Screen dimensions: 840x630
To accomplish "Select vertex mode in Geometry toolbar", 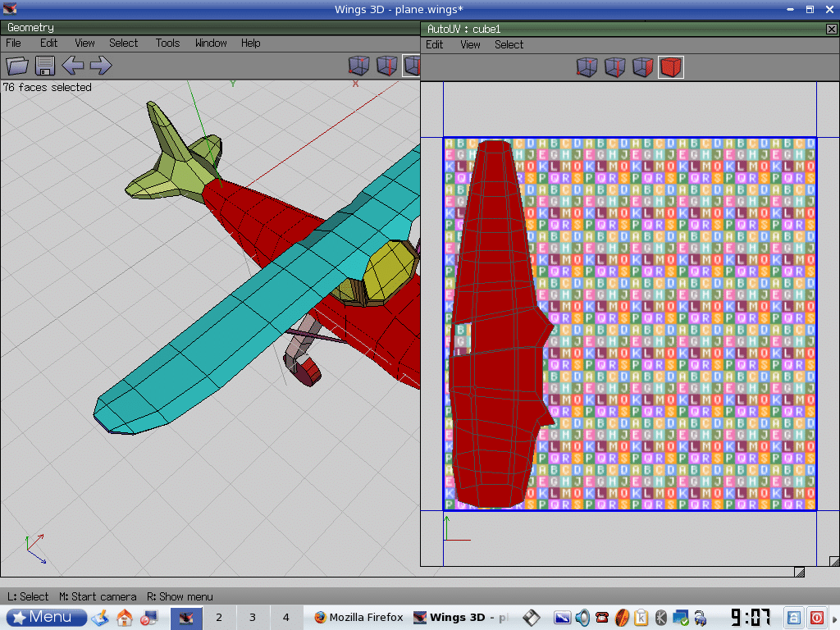I will (359, 66).
